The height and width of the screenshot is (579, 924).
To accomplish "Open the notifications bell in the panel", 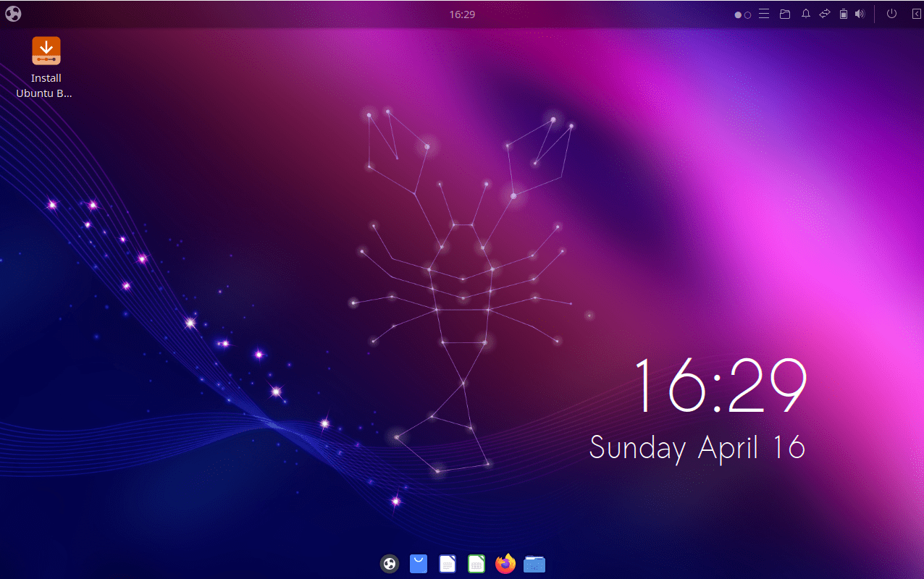I will 806,14.
